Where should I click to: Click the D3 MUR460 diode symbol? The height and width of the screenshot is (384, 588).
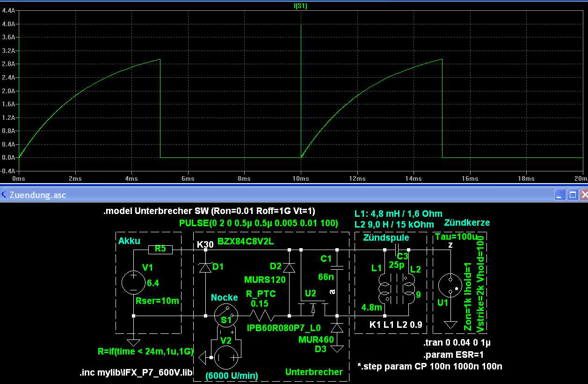pyautogui.click(x=337, y=328)
